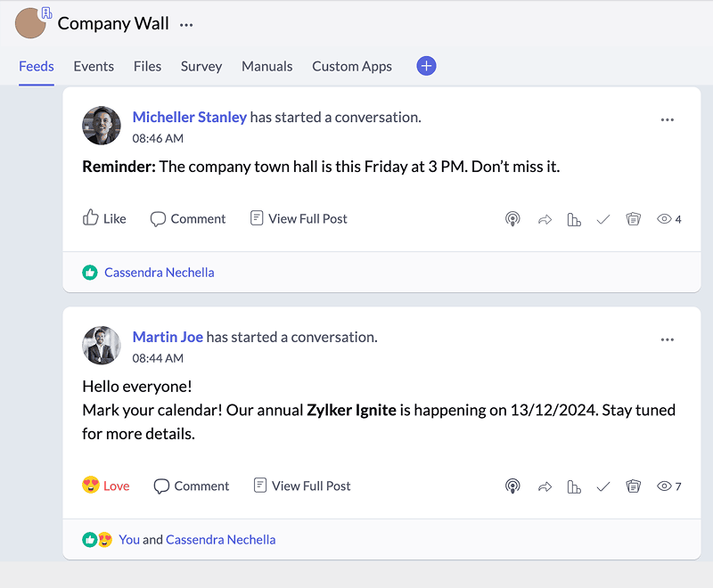Viewport: 713px width, 588px height.
Task: Open Cassendra Nechella's profile link under first post
Action: (159, 273)
